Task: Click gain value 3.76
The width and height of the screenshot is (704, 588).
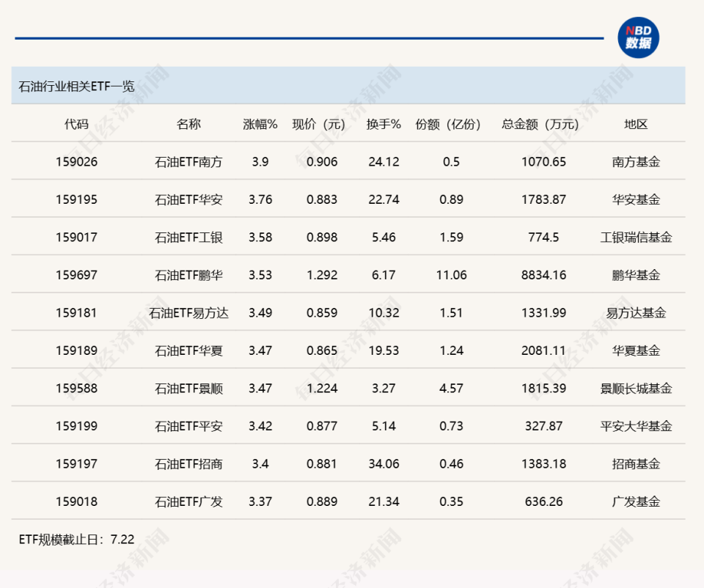Action: pyautogui.click(x=260, y=199)
